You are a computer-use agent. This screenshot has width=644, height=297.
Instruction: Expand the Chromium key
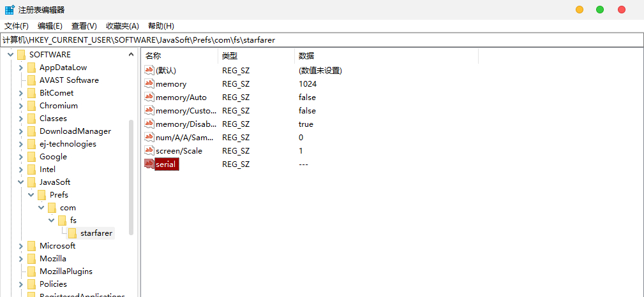[20, 106]
